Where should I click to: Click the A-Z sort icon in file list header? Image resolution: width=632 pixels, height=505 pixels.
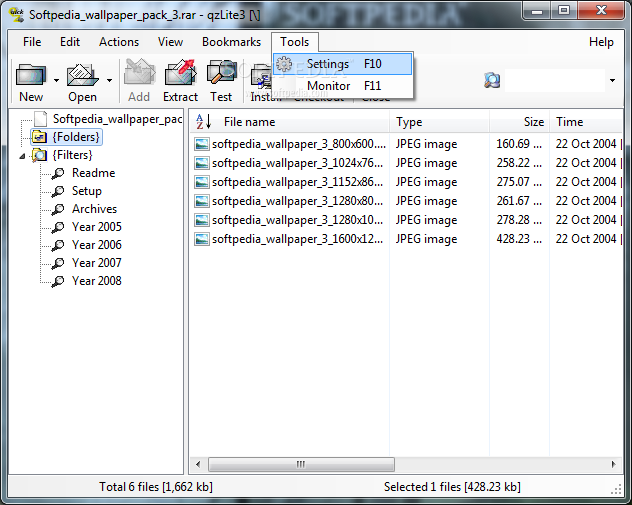[204, 121]
